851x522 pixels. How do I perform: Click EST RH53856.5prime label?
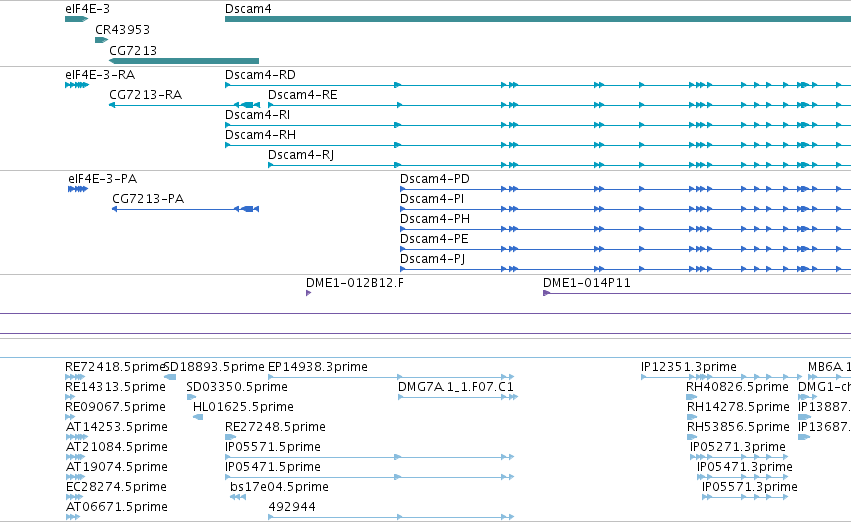[x=738, y=427]
